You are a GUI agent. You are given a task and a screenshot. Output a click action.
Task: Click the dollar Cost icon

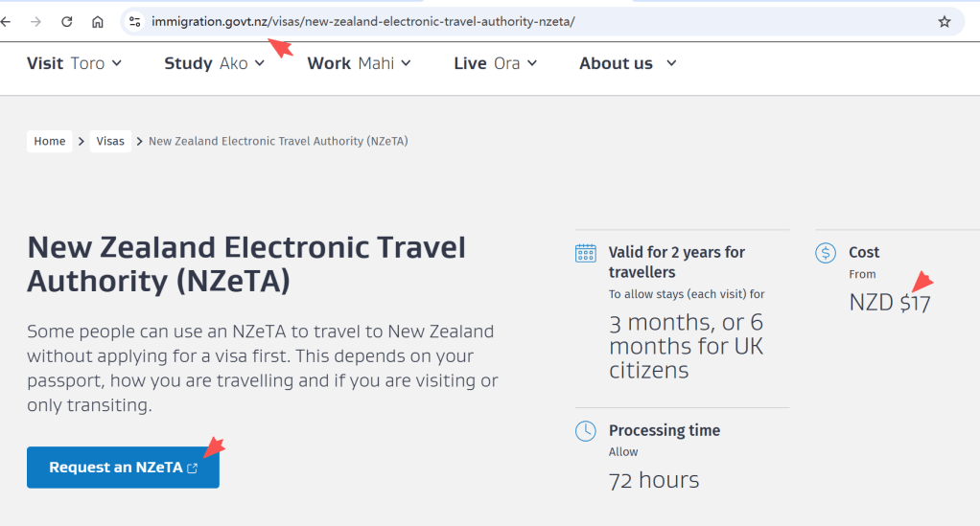point(825,253)
